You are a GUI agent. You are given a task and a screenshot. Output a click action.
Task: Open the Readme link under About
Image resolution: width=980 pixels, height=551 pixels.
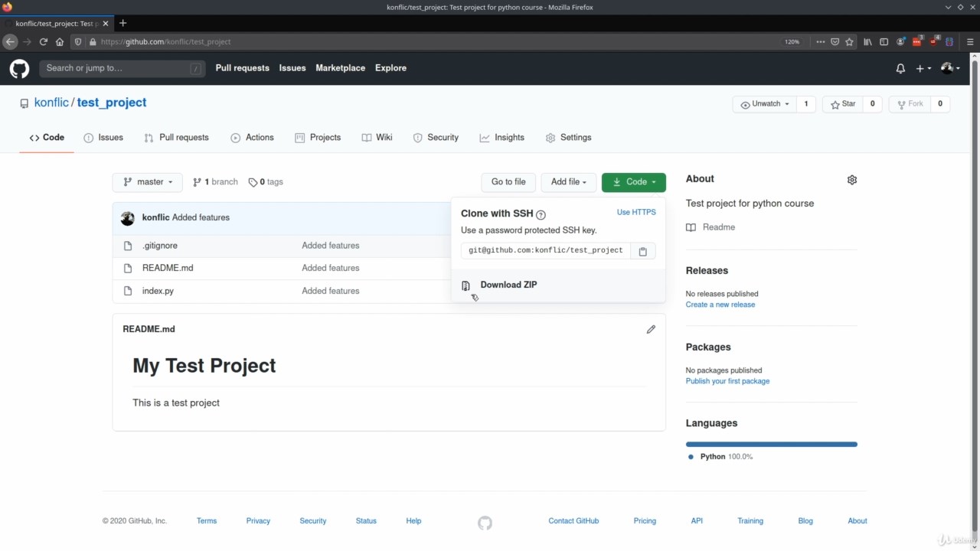tap(710, 227)
